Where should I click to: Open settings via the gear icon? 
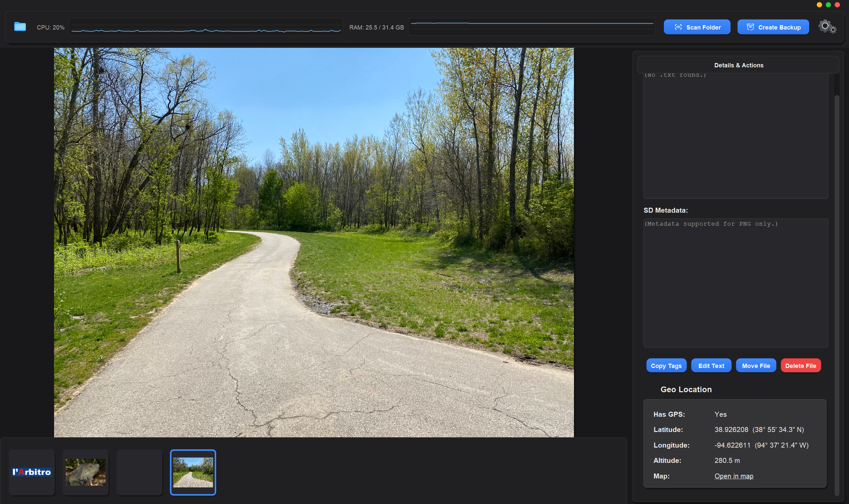click(x=827, y=27)
